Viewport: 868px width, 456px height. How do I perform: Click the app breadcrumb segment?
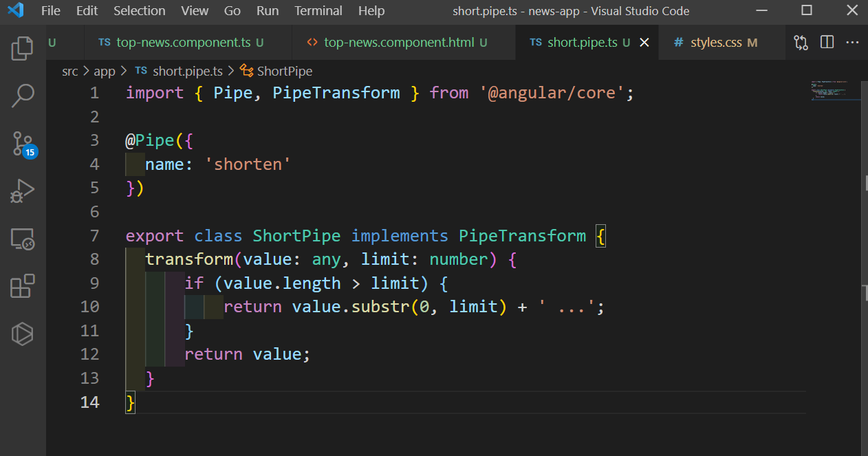tap(105, 71)
